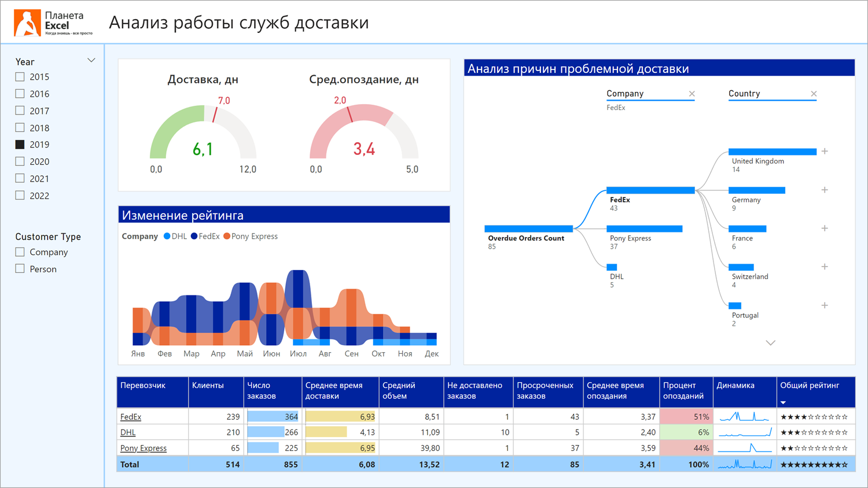The image size is (868, 488).
Task: Click the 364 orders data bar
Action: click(x=273, y=416)
